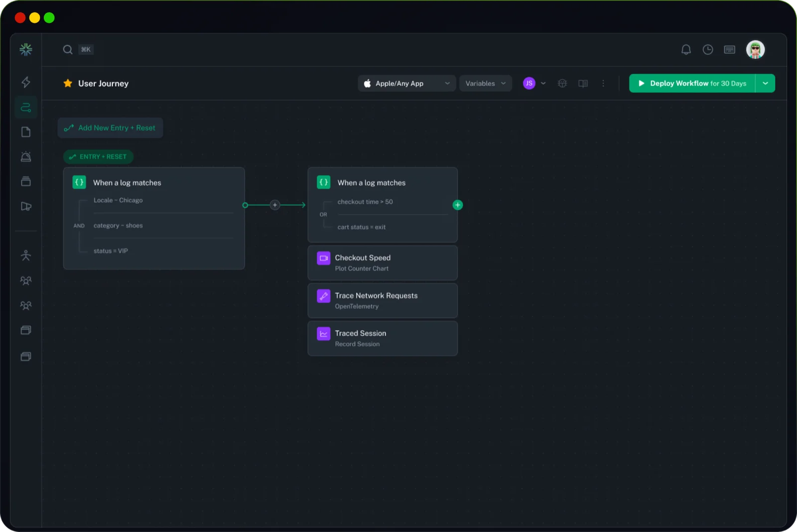Select the workflows tab in sidebar
This screenshot has height=532, width=797.
tap(26, 107)
